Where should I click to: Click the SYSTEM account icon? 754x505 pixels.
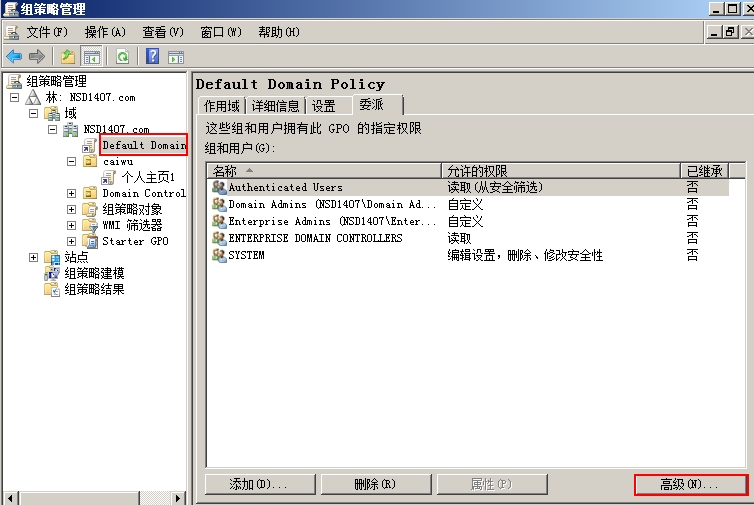[219, 255]
